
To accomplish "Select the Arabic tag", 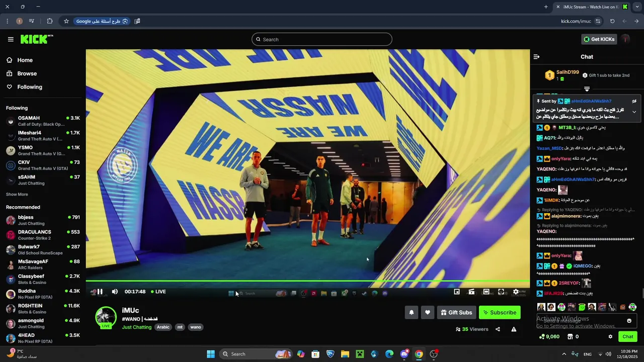I will 163,327.
